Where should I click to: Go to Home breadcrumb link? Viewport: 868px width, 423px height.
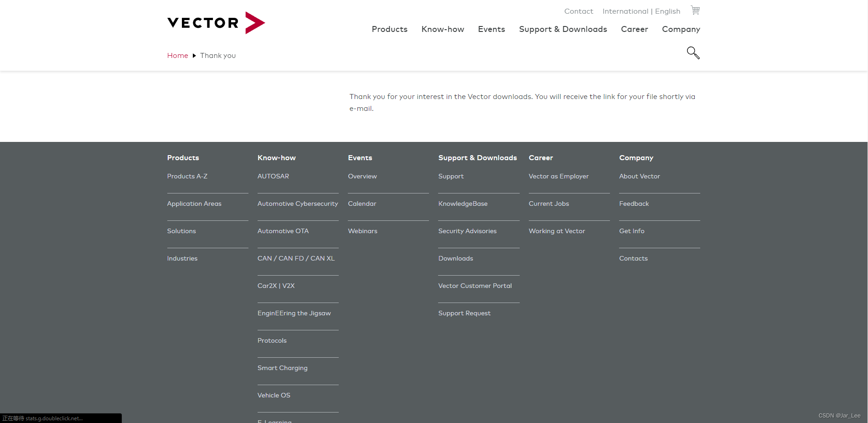pyautogui.click(x=177, y=56)
